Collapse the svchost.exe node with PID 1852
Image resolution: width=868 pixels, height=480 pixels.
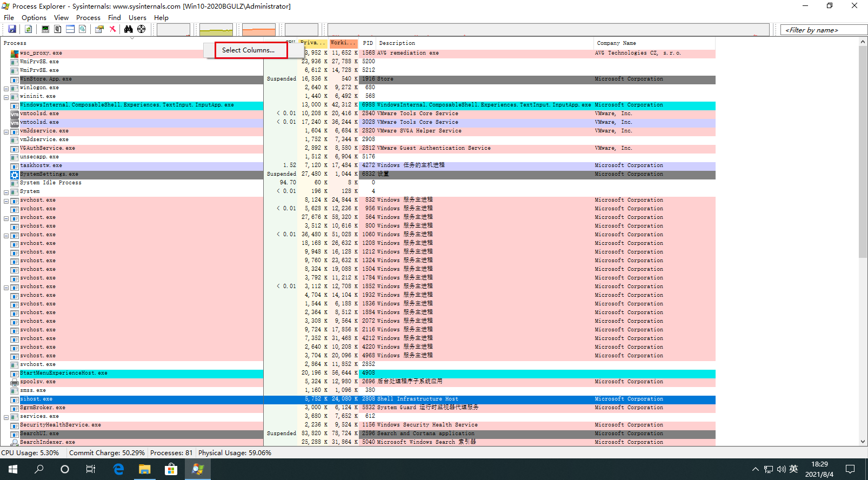tap(6, 287)
